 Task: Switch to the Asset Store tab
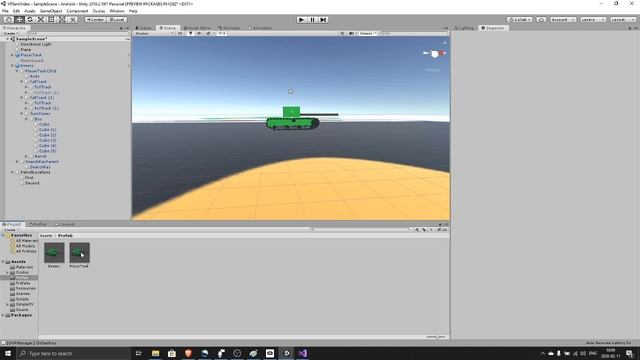click(x=197, y=28)
